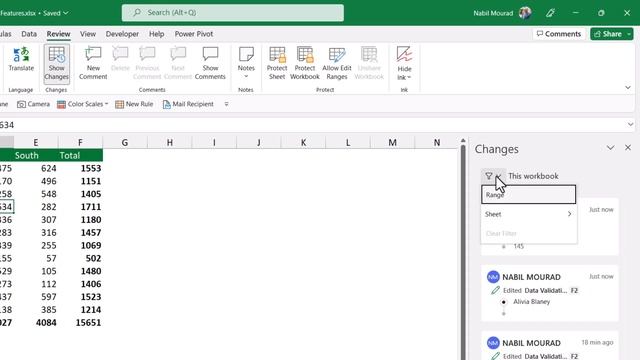Select column G header
This screenshot has height=360, width=640.
[124, 142]
